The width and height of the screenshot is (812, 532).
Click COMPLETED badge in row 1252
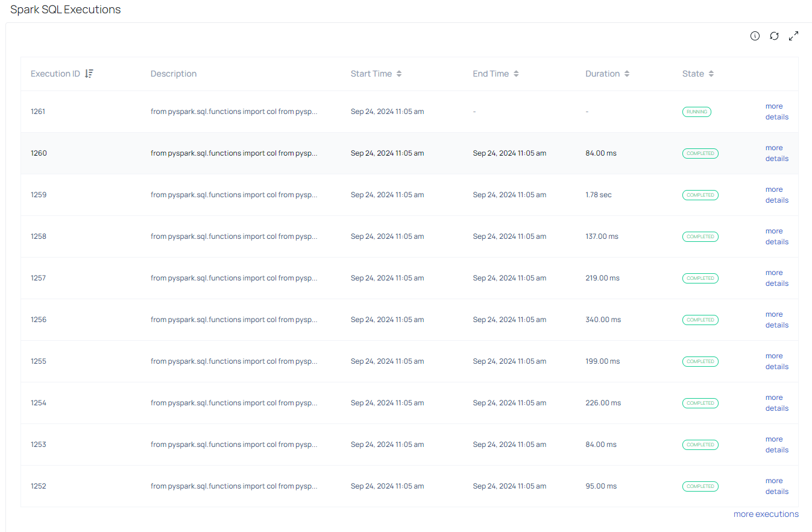point(700,486)
